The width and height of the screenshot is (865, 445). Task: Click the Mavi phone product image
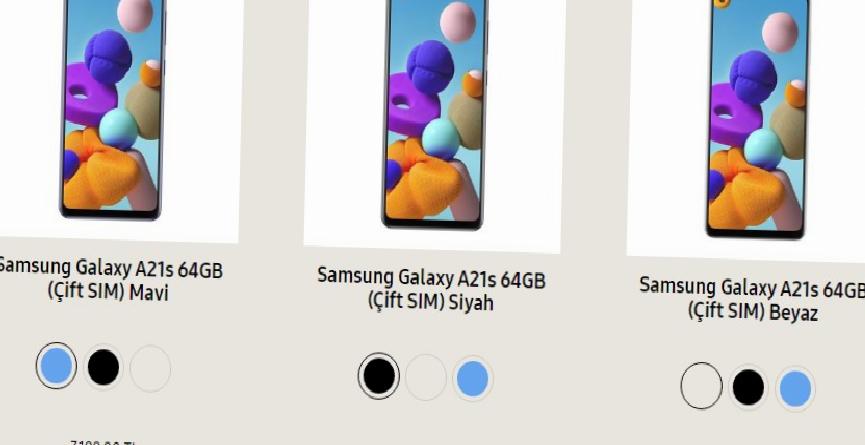tap(113, 109)
